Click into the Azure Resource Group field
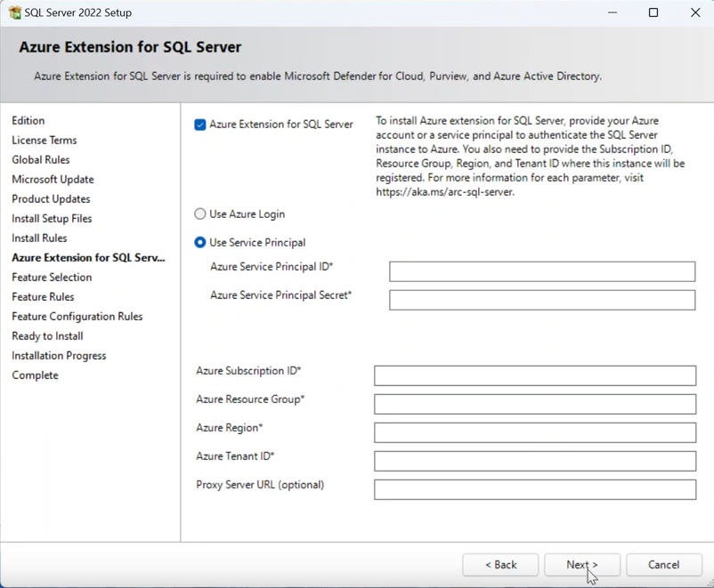Screen dimensions: 714x588 (535, 404)
